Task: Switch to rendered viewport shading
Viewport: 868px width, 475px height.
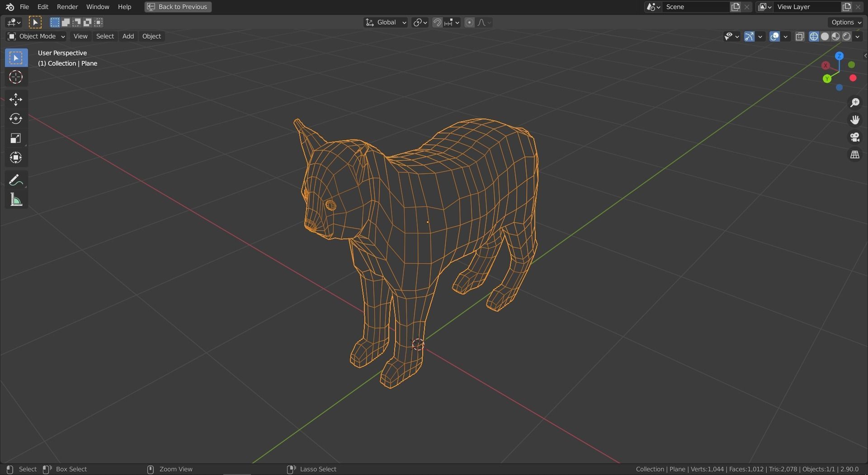Action: (x=846, y=37)
